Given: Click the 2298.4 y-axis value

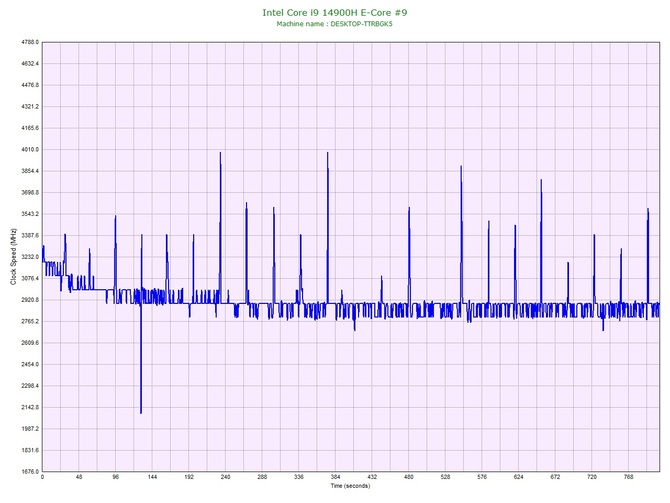Looking at the screenshot, I should coord(30,386).
